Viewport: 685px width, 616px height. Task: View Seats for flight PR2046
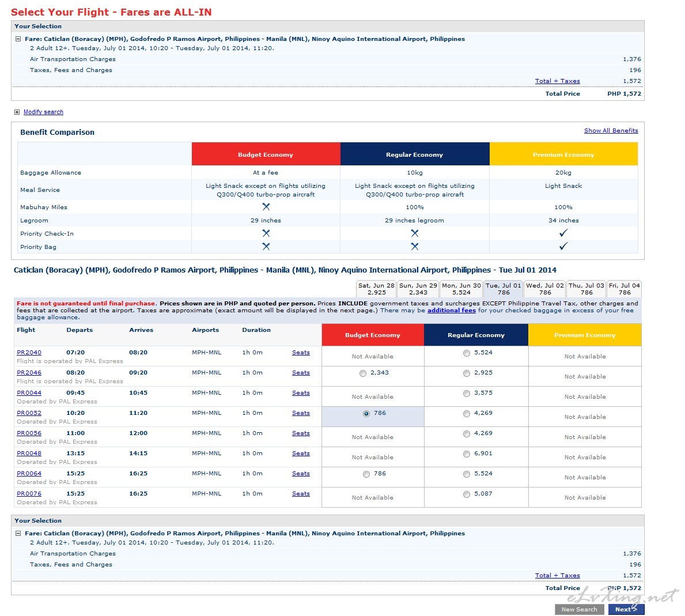(x=301, y=373)
